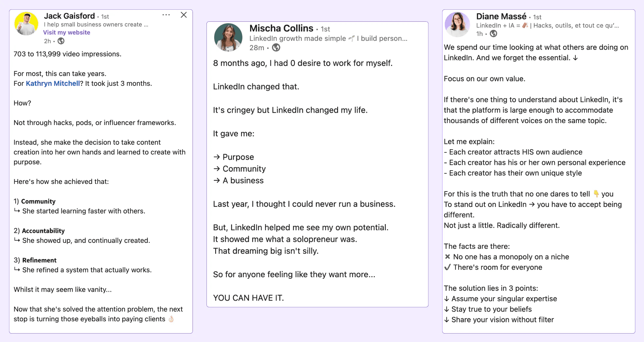644x342 pixels.
Task: Click the Diane Massé name heading
Action: tap(501, 17)
